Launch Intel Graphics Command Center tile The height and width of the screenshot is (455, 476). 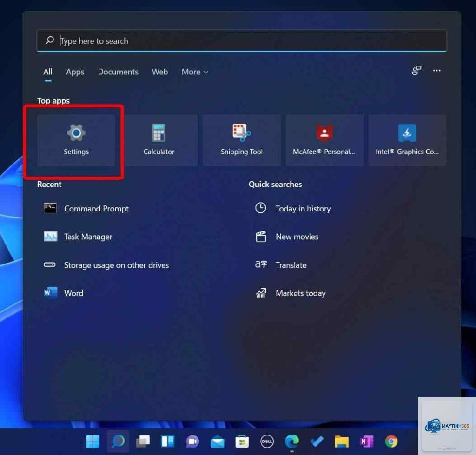click(x=407, y=140)
